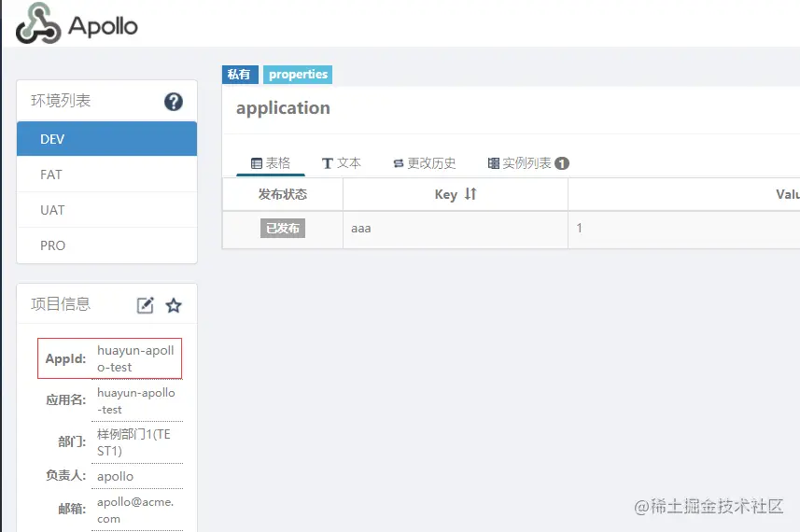Click the application namespace title

point(283,108)
